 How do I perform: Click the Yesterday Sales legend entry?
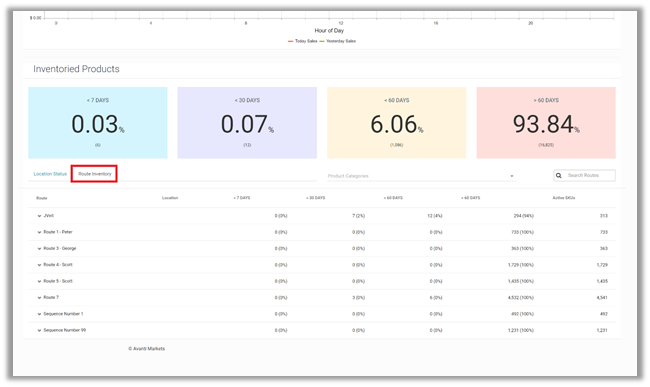click(x=338, y=41)
